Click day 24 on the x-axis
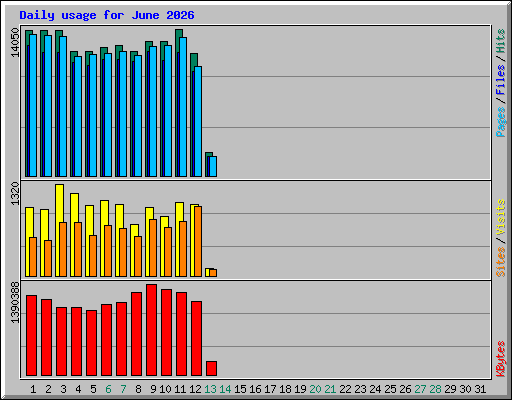 tap(375, 389)
